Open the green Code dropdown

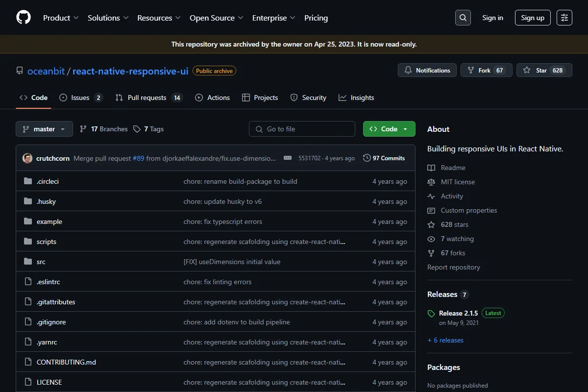coord(389,129)
